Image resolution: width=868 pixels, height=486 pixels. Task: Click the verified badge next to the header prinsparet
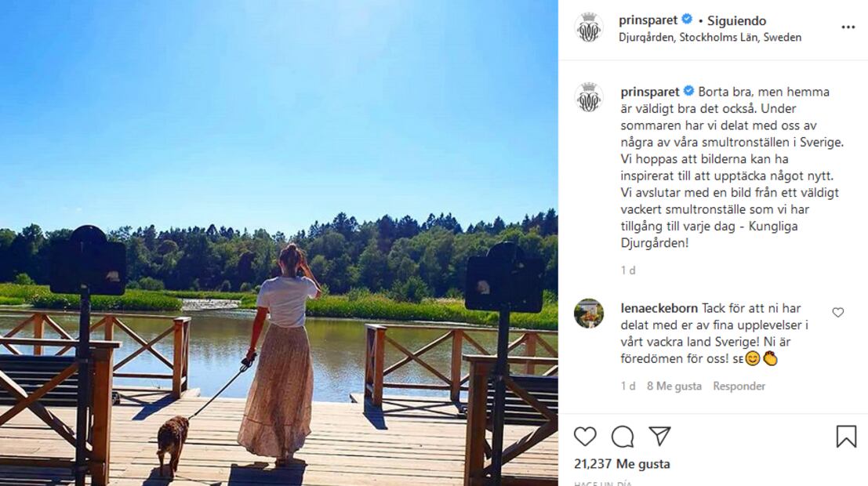click(x=687, y=20)
